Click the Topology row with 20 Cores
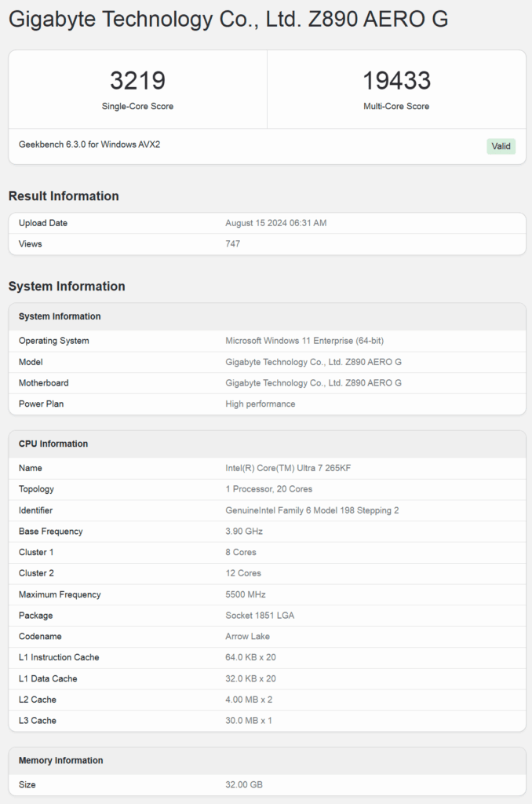The height and width of the screenshot is (804, 532). 267,489
